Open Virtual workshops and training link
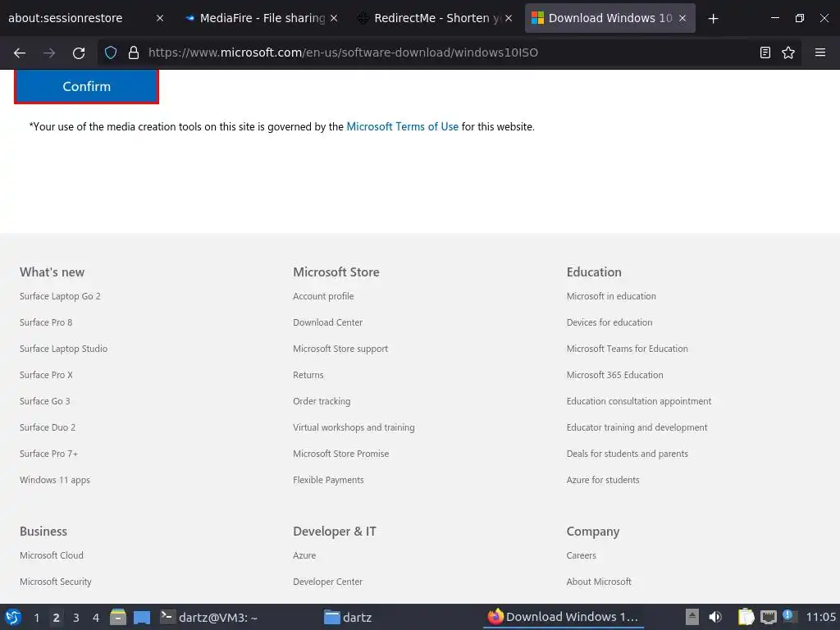The width and height of the screenshot is (840, 630). 354,427
